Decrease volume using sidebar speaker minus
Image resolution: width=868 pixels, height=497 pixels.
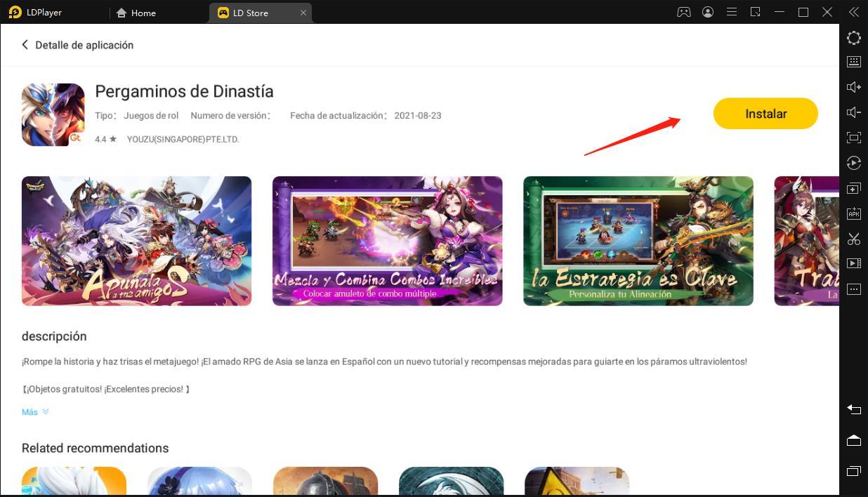point(854,112)
